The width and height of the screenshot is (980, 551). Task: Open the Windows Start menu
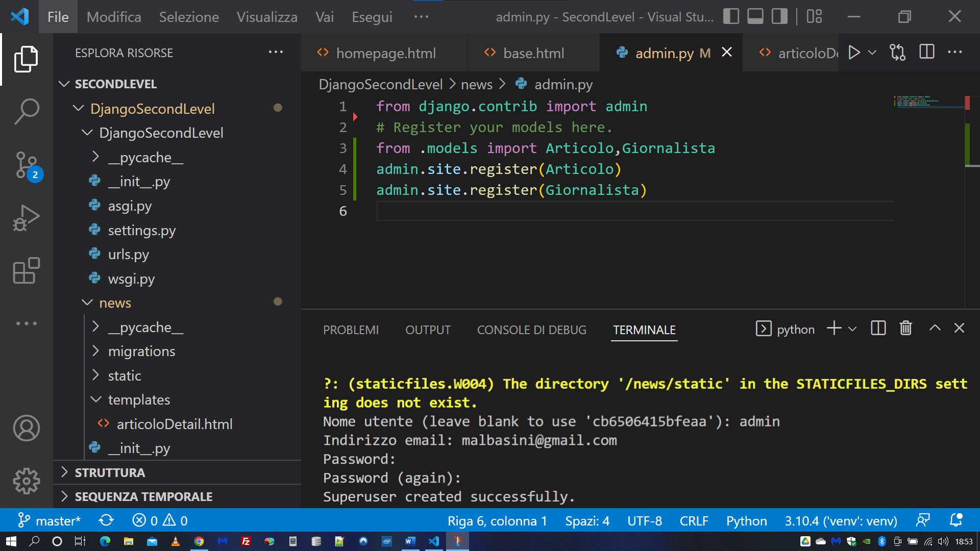11,541
